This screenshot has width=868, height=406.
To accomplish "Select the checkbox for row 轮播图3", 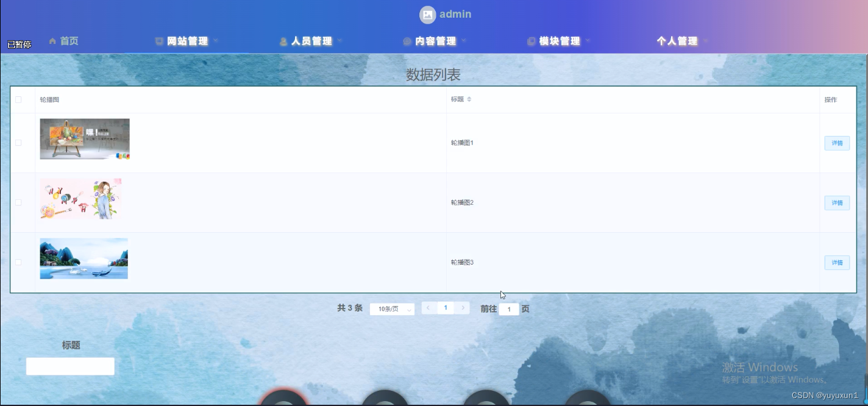I will point(18,262).
